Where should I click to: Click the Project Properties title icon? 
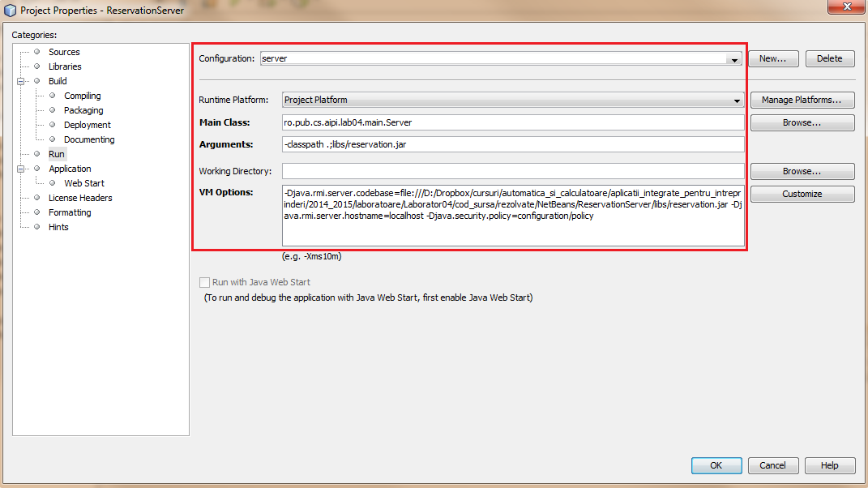click(10, 11)
